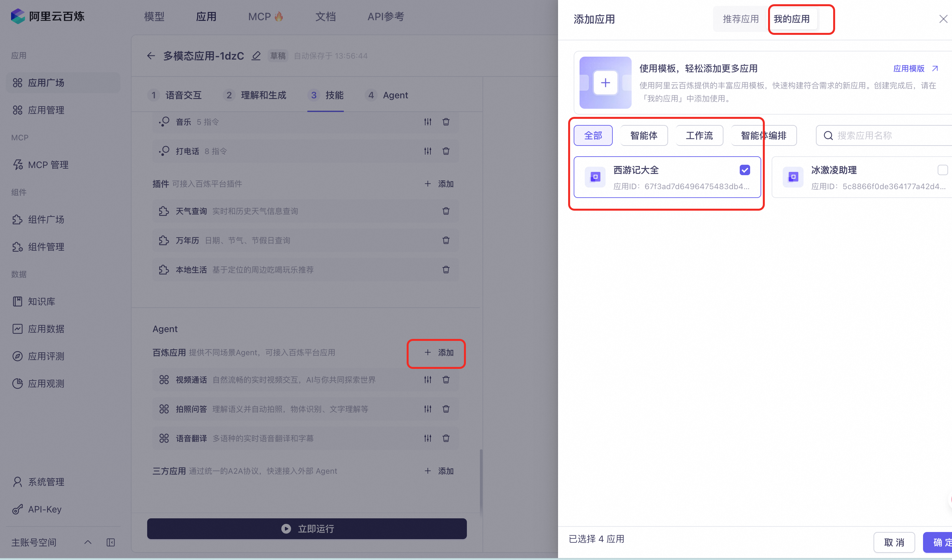Click the 搜索应用名称 search field

[884, 136]
